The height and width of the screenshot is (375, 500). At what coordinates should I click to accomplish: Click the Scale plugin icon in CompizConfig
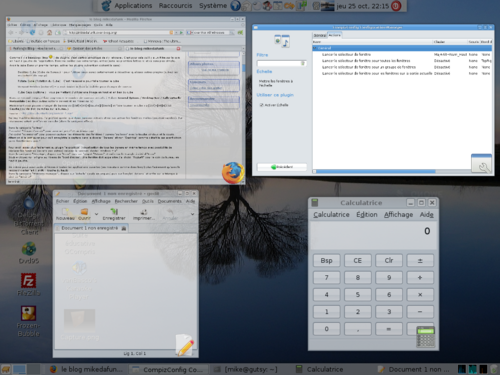[x=282, y=41]
